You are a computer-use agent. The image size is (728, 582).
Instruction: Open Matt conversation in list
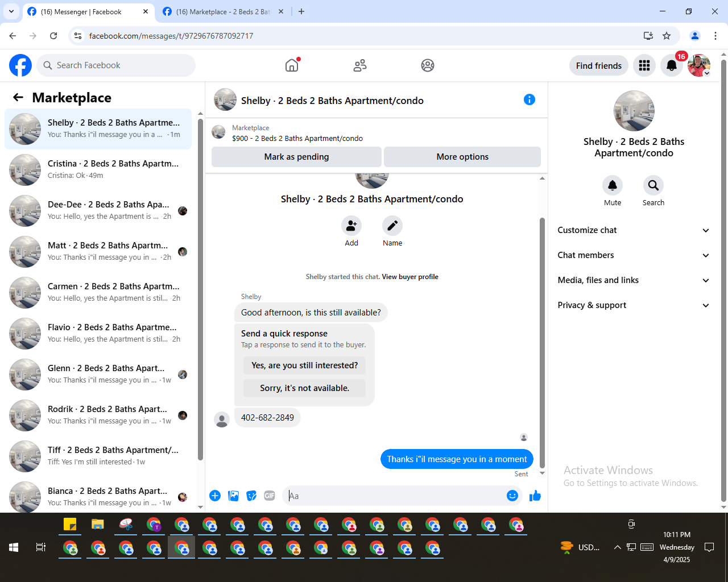98,252
